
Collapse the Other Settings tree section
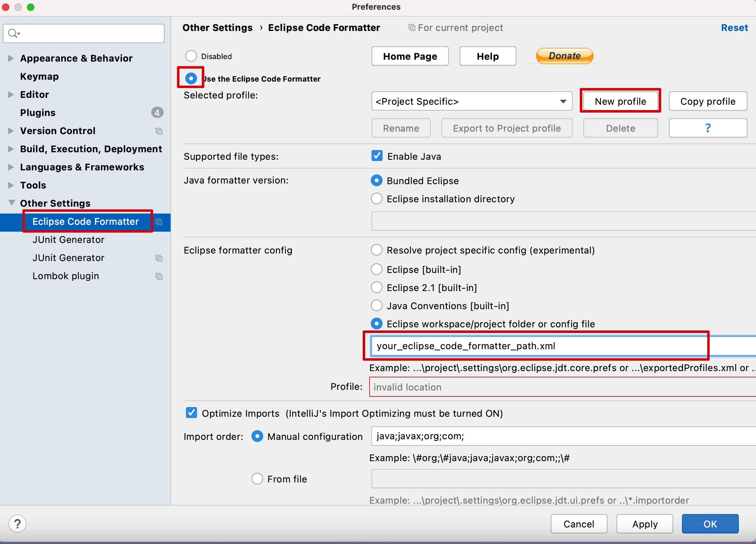coord(12,203)
